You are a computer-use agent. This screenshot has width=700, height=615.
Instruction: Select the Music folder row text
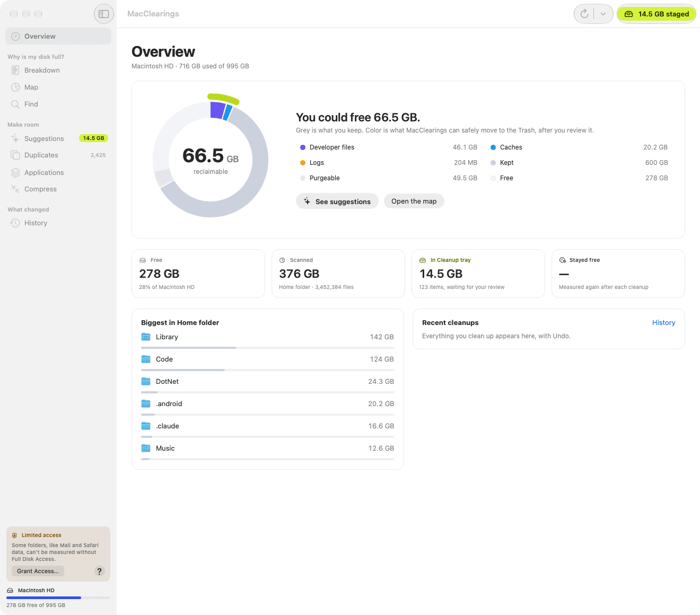click(165, 448)
